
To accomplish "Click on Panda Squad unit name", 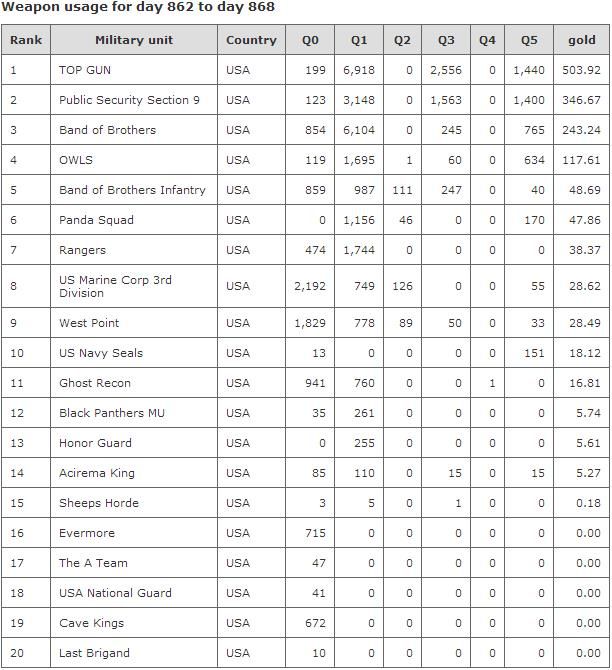I will coord(96,220).
